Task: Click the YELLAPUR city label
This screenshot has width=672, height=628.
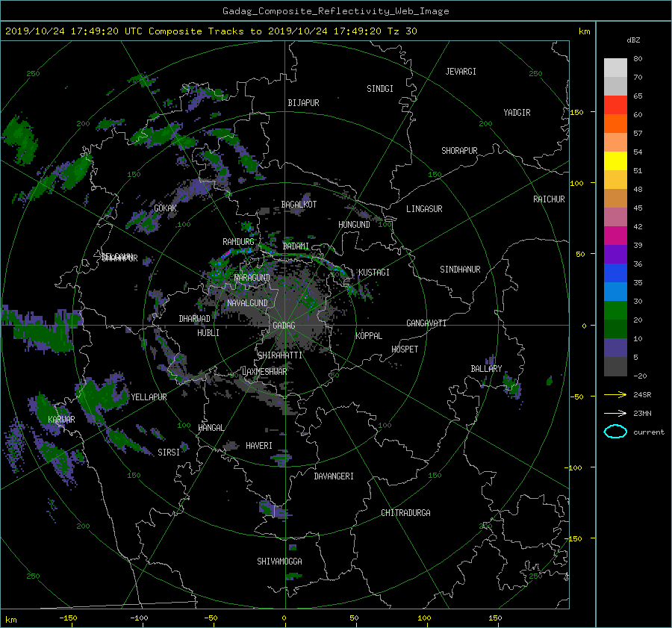Action: (x=149, y=397)
